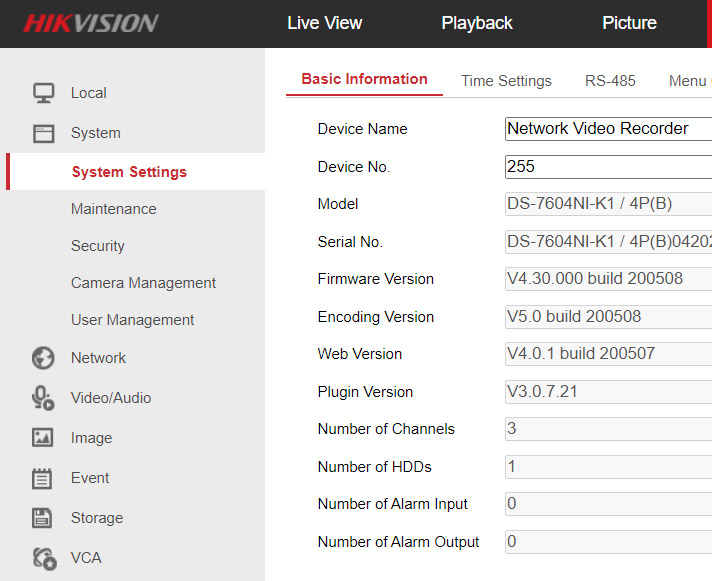The width and height of the screenshot is (712, 581).
Task: Open User Management in the sidebar
Action: [x=132, y=320]
